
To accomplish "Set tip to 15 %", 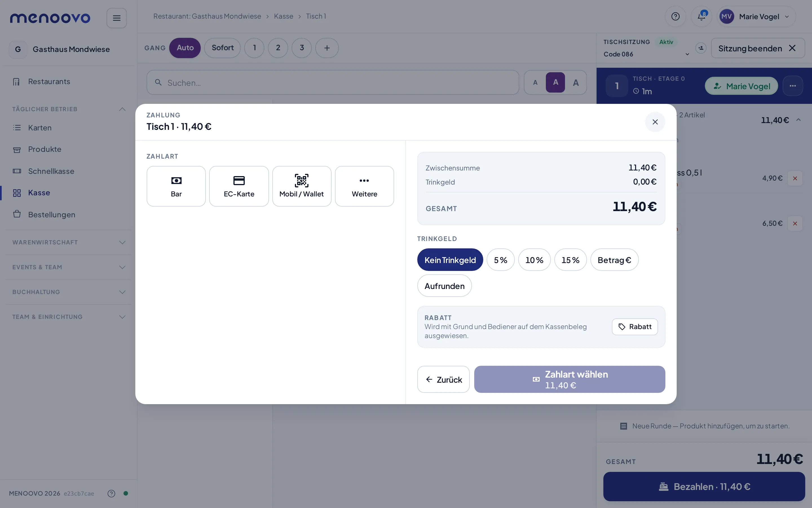I will point(570,260).
